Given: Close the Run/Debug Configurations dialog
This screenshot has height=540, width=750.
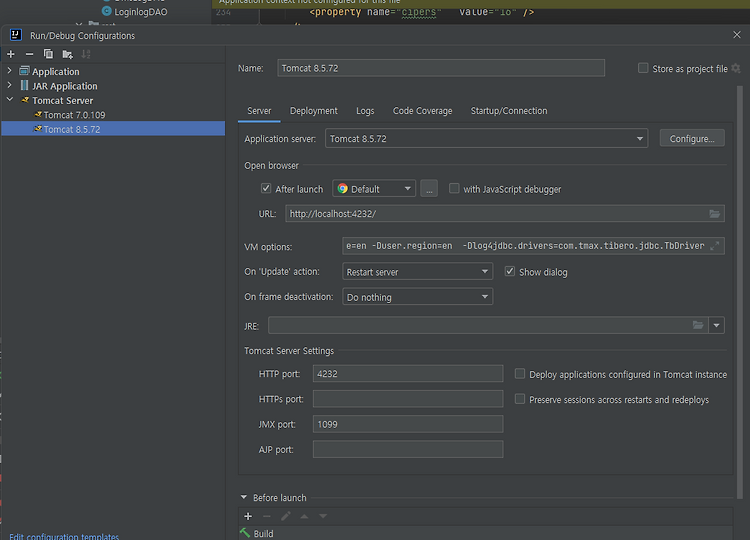Looking at the screenshot, I should [x=737, y=35].
